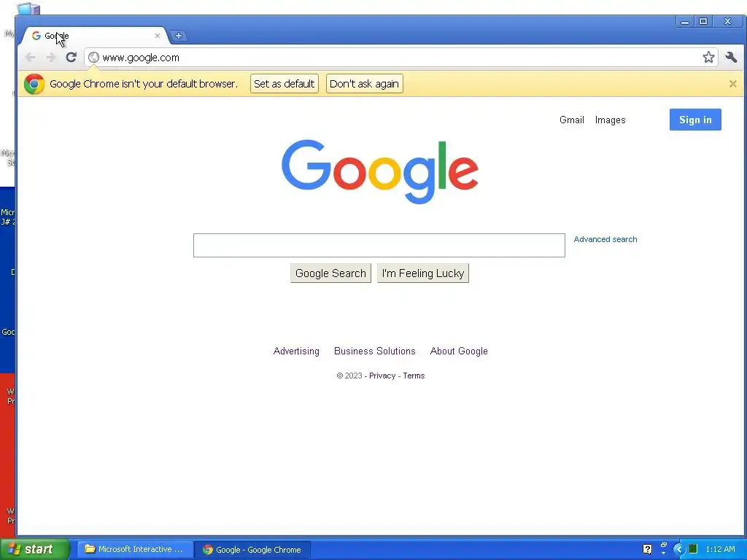Open the About Google link
Viewport: 747px width, 560px height.
coord(459,351)
